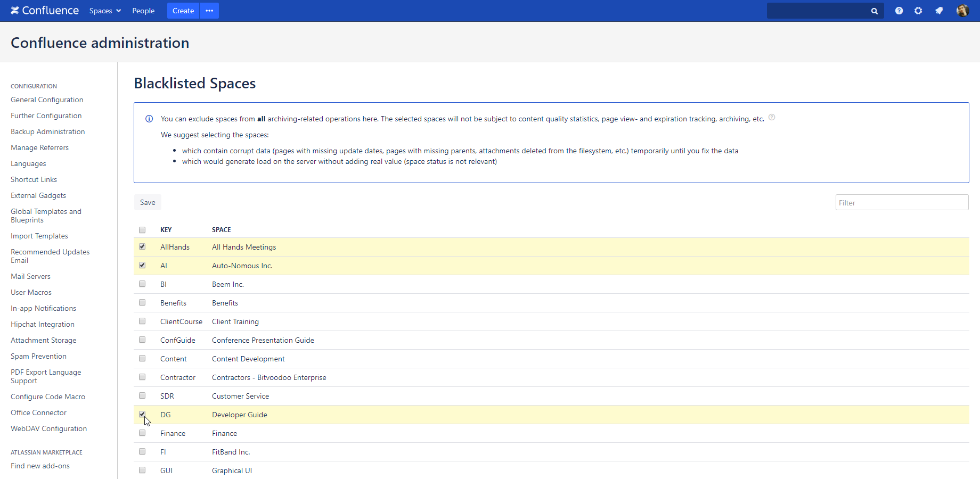Open Recommended Updates Email link

pyautogui.click(x=50, y=256)
